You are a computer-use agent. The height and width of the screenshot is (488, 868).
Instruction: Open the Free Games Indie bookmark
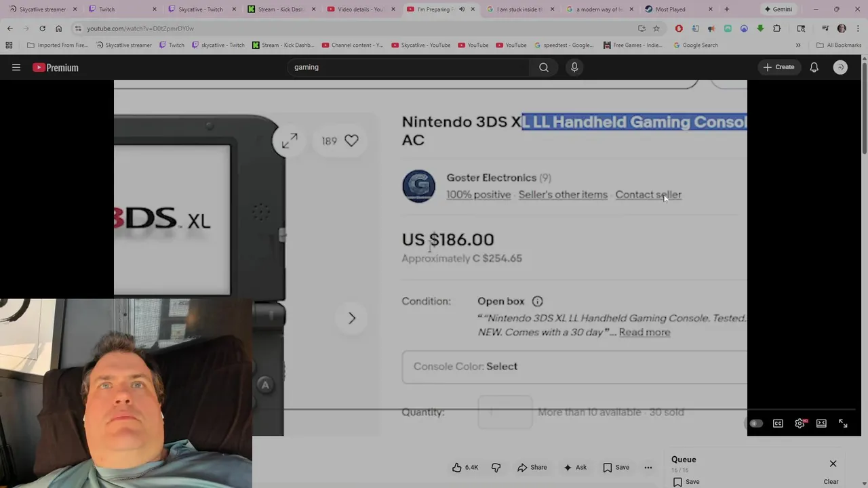tap(632, 45)
